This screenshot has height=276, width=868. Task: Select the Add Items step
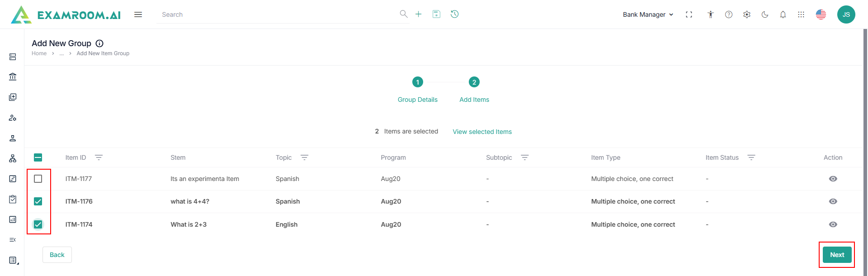click(474, 82)
